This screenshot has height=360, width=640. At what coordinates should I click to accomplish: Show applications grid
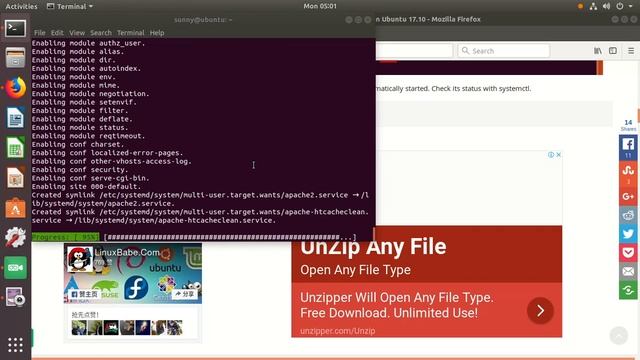pos(15,345)
